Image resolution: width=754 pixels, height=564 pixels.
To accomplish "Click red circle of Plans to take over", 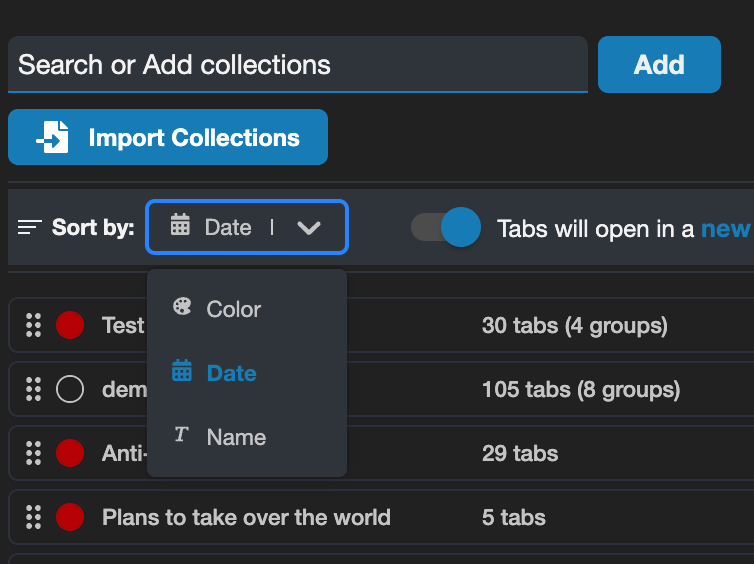I will [x=70, y=517].
